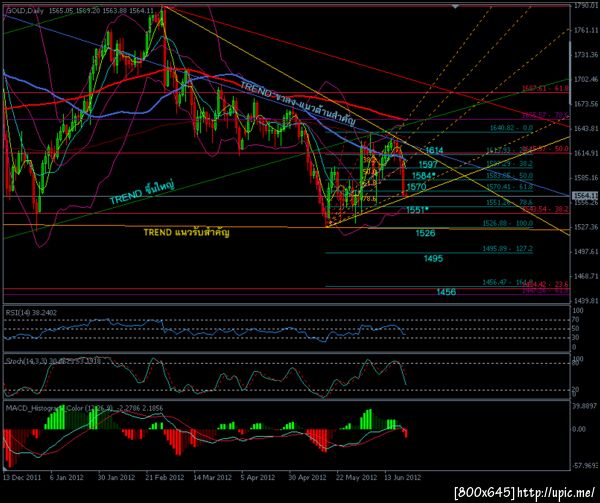Click the MACD scale value -57.9693
Viewport: 600px width, 503px height.
(585, 466)
